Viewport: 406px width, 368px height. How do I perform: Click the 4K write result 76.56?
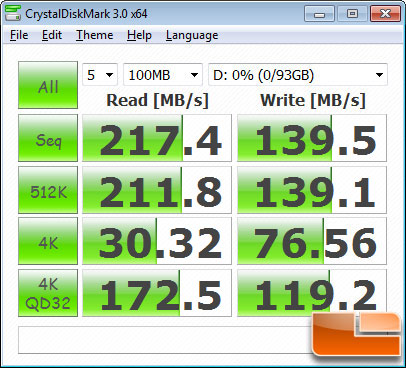312,241
